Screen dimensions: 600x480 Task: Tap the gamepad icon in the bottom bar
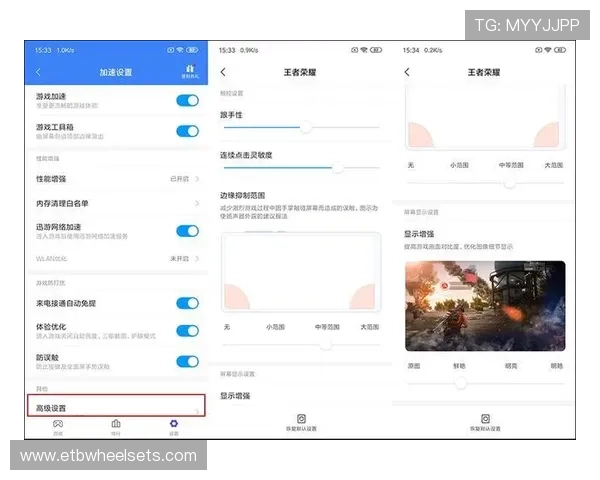point(58,423)
